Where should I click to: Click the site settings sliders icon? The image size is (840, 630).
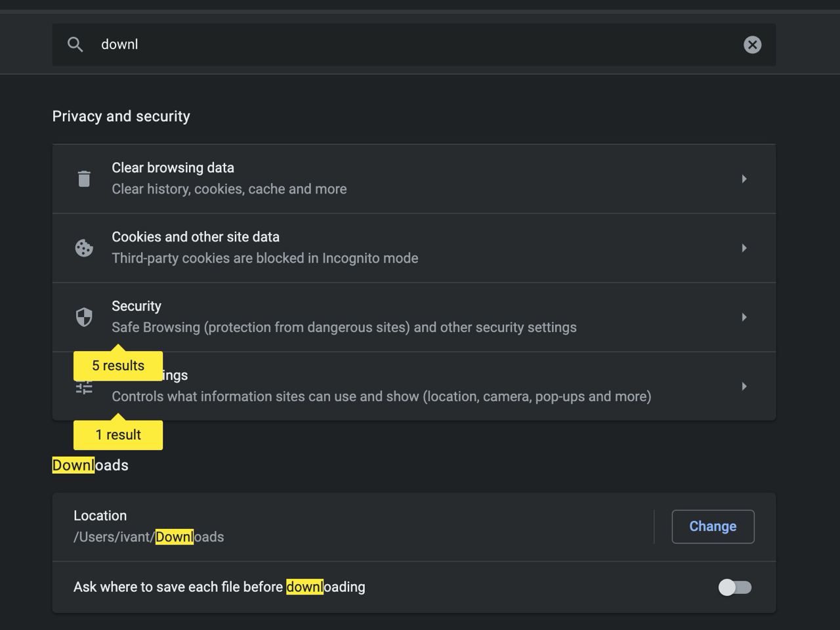84,388
